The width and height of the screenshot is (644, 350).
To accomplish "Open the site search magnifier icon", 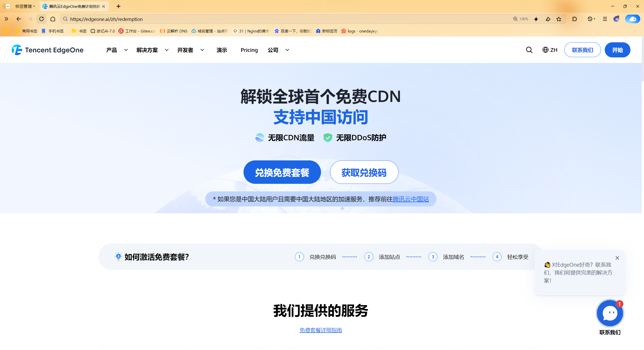I will click(529, 50).
